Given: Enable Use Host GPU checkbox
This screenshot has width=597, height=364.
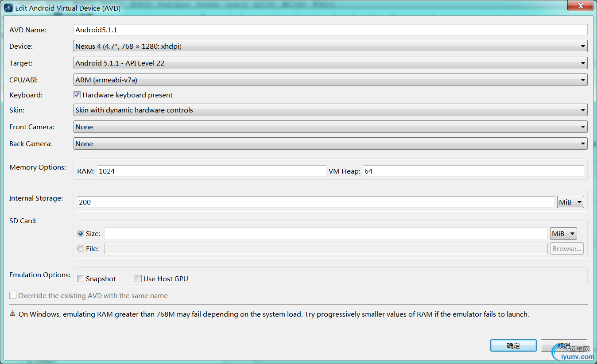Looking at the screenshot, I should (x=138, y=279).
